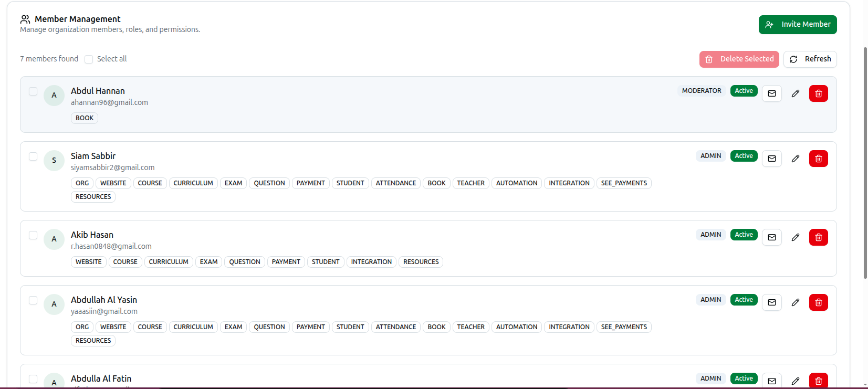This screenshot has width=868, height=389.
Task: Click the name Abdul Hannan
Action: pos(98,91)
